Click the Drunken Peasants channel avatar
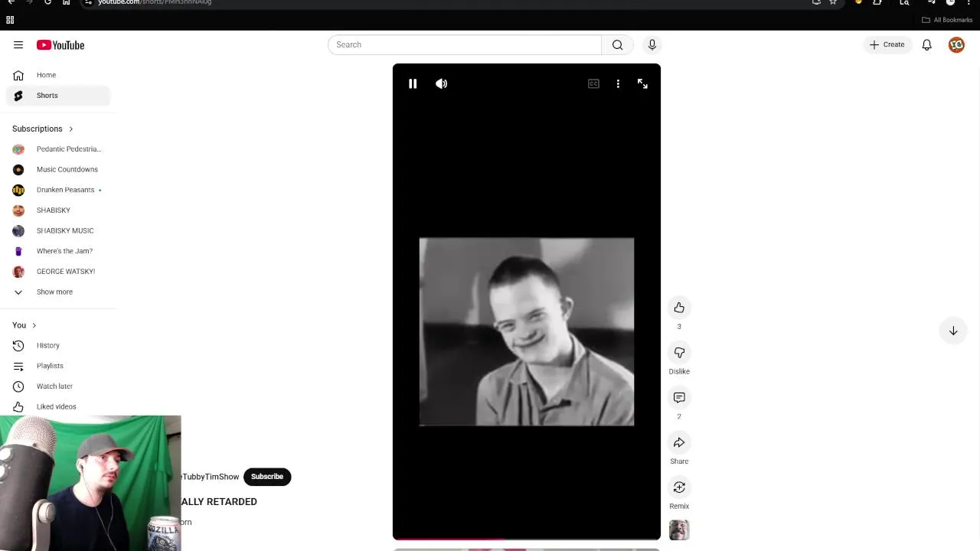 tap(18, 190)
